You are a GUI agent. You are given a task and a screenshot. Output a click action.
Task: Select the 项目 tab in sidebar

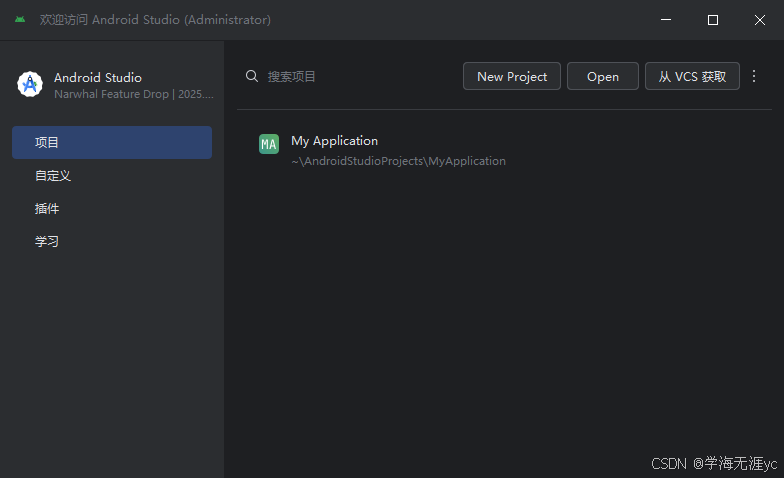(x=112, y=142)
